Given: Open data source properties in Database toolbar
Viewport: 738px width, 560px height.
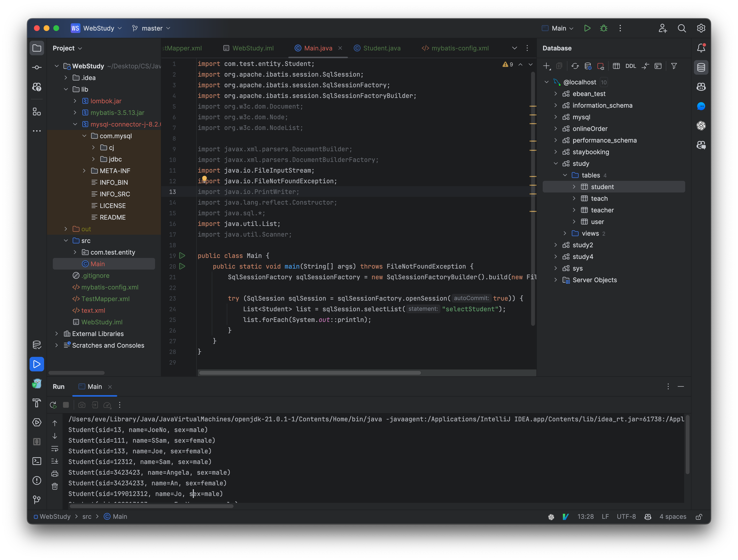Looking at the screenshot, I should click(588, 66).
